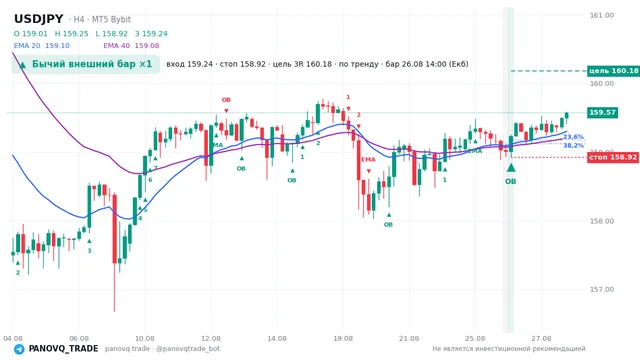
Task: Click the large green OB triangle under the highlighted bar
Action: pos(511,168)
